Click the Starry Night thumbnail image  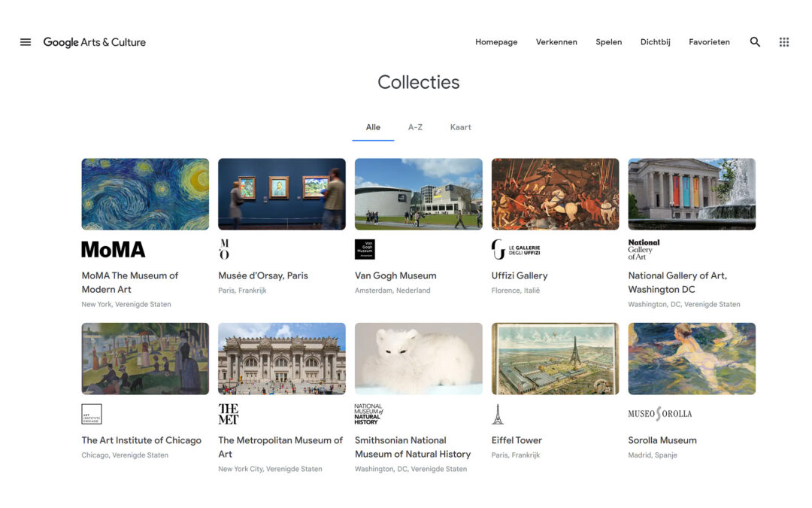click(x=145, y=193)
